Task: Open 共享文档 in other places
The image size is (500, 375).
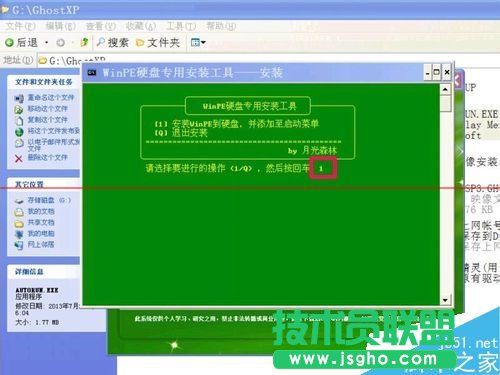Action: 41,222
